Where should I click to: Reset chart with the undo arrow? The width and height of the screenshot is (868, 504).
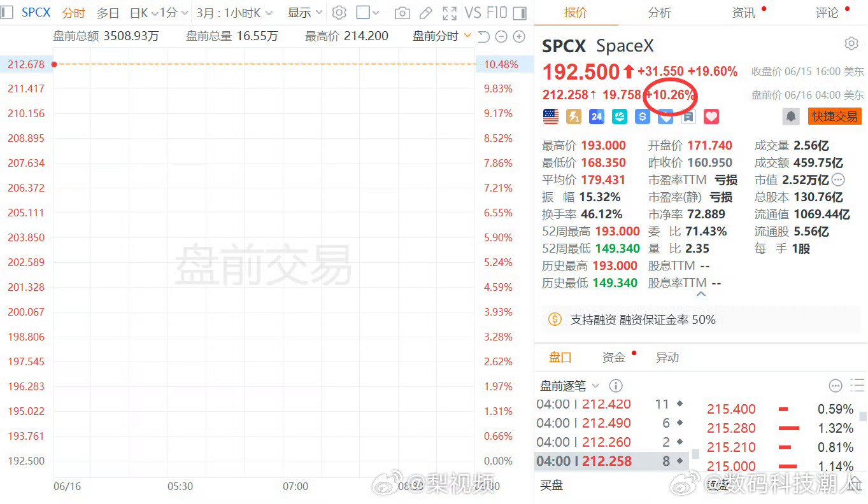484,37
